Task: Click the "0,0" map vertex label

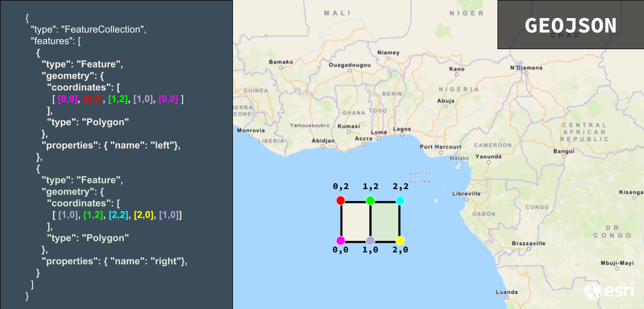Action: tap(341, 250)
